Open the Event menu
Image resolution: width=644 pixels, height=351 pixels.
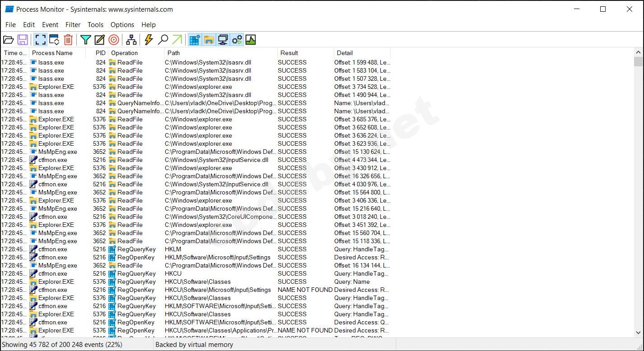[x=50, y=25]
